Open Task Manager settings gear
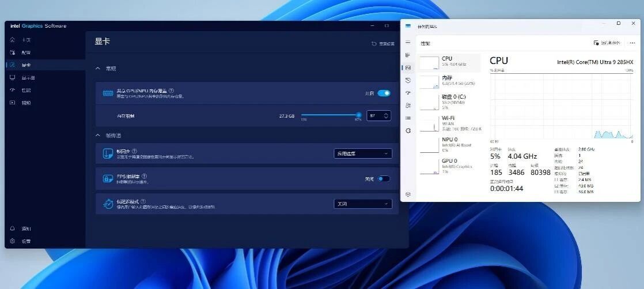644x289 pixels. point(408,194)
